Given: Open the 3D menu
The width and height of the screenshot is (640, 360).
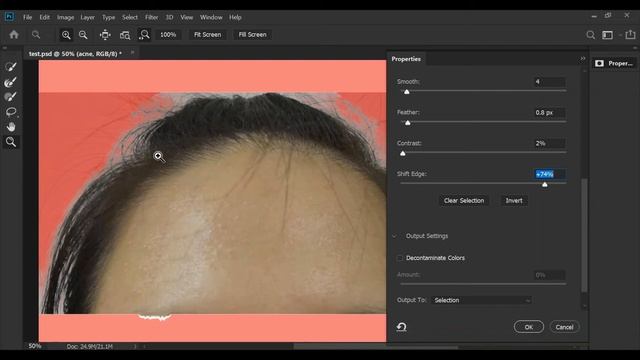Looking at the screenshot, I should tap(169, 17).
